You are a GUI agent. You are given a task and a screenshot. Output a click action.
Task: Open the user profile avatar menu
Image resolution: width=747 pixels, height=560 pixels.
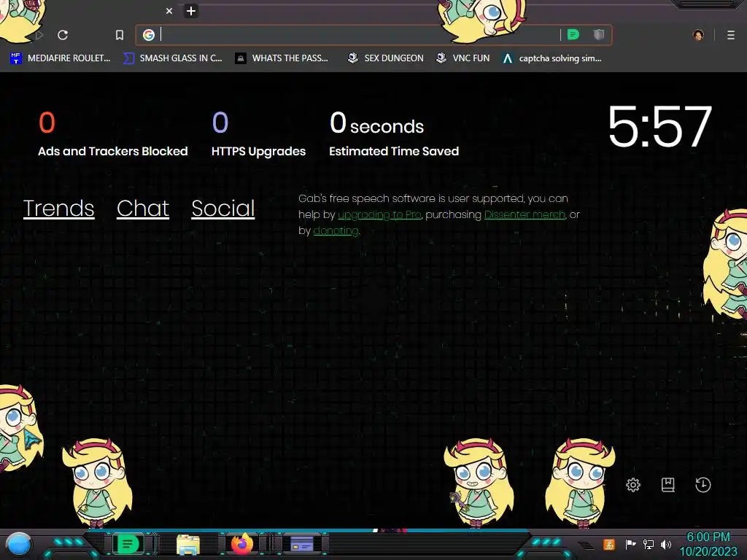click(x=698, y=35)
